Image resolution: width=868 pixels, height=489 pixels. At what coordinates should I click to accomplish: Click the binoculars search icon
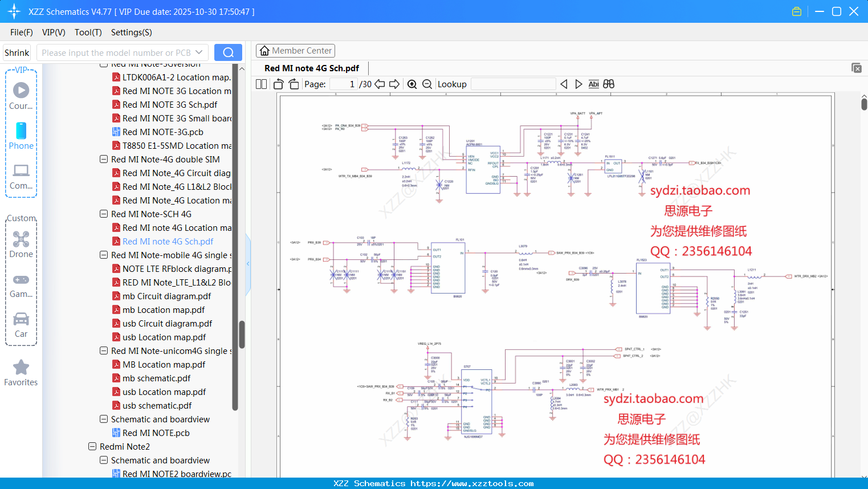tap(609, 84)
